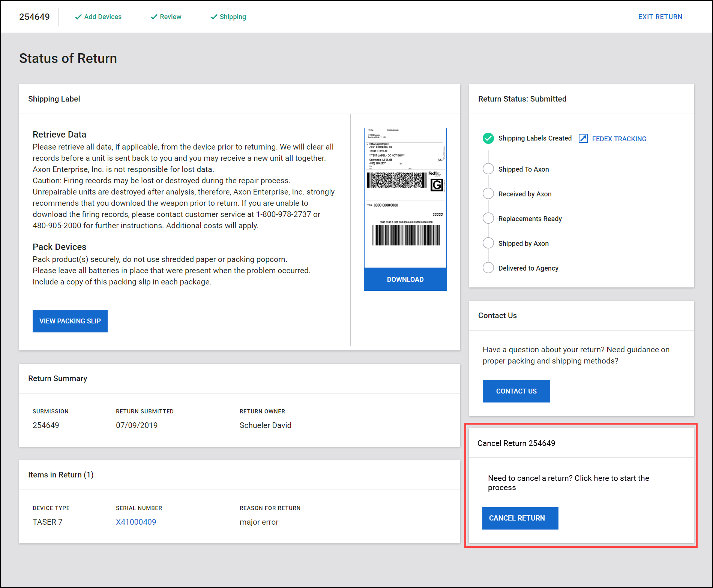Click return owner Schueler David
This screenshot has height=588, width=713.
click(266, 425)
